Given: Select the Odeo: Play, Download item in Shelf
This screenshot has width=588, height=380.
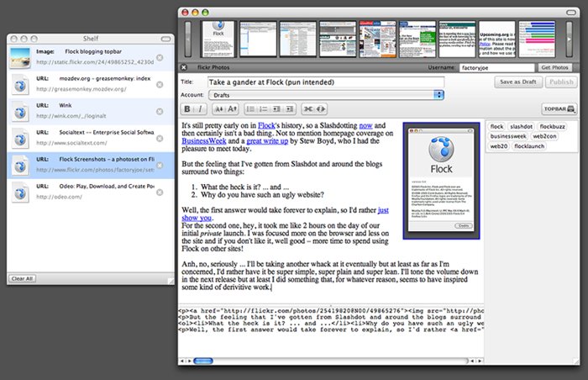Looking at the screenshot, I should [91, 193].
